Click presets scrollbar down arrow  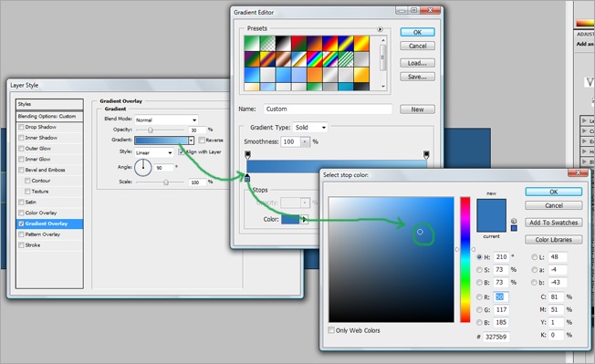tap(383, 87)
